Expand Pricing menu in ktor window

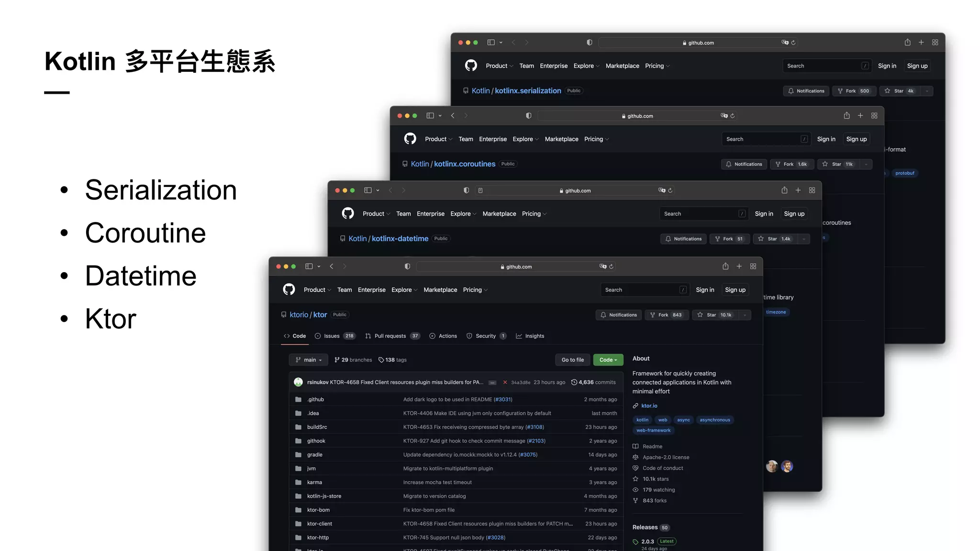(475, 290)
